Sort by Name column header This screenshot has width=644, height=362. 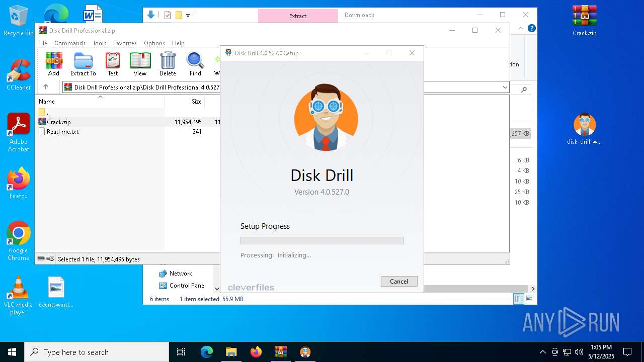click(x=100, y=101)
